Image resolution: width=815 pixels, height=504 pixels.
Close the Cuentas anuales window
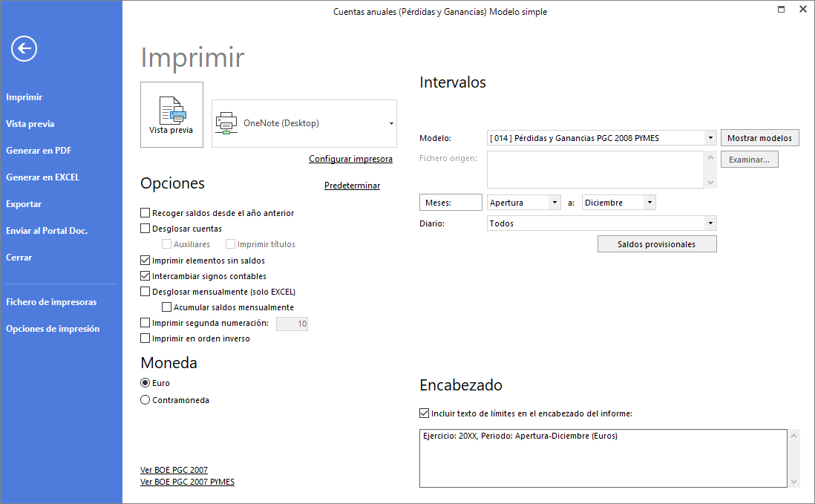(x=803, y=10)
